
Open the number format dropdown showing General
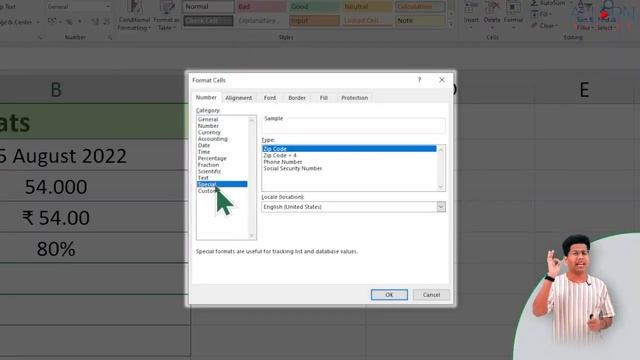pos(78,7)
